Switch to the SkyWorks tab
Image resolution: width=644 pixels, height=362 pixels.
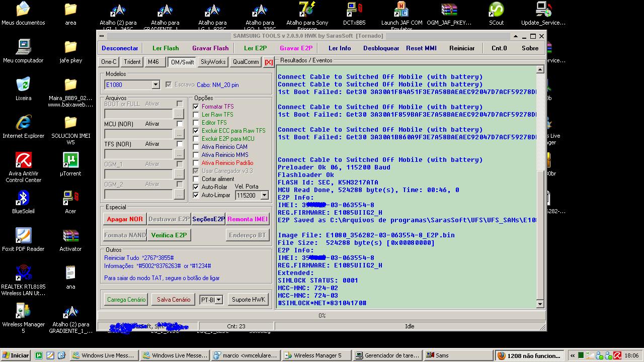click(213, 62)
